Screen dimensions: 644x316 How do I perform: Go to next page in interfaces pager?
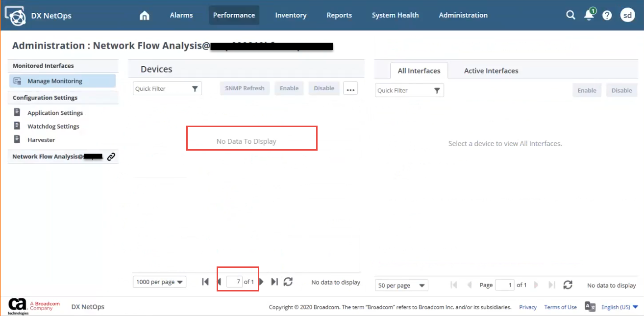pyautogui.click(x=536, y=285)
